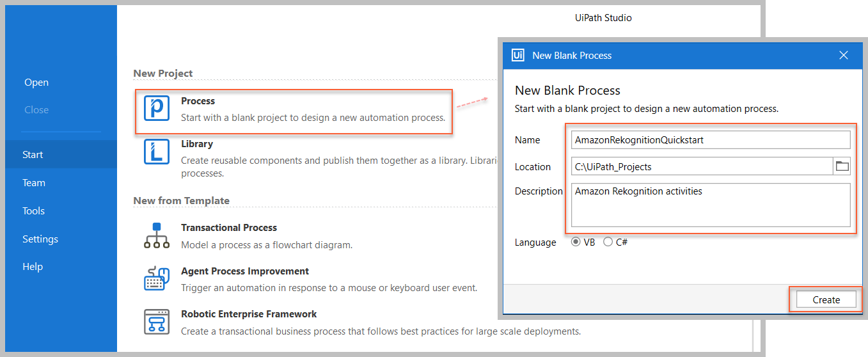This screenshot has width=868, height=357.
Task: Click inside the Description text area
Action: tap(711, 205)
